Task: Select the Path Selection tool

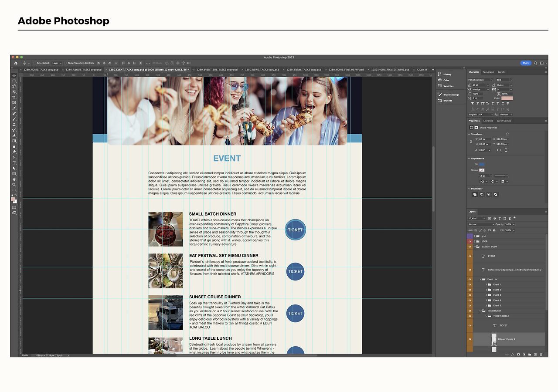Action: point(14,168)
